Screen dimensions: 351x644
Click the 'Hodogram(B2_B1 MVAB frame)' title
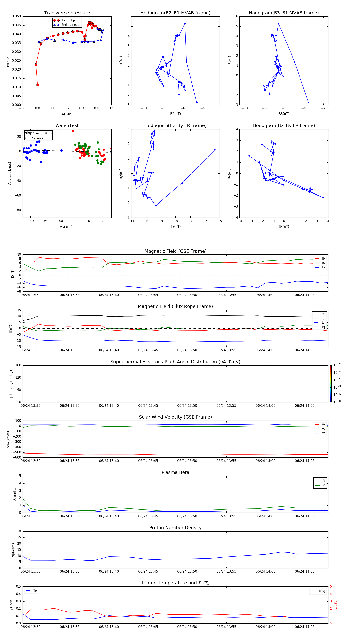pos(175,13)
